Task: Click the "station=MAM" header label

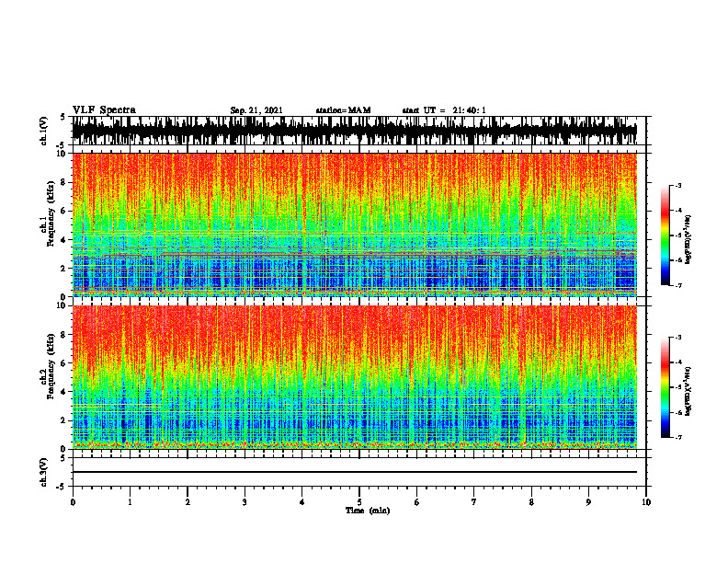Action: [x=343, y=110]
